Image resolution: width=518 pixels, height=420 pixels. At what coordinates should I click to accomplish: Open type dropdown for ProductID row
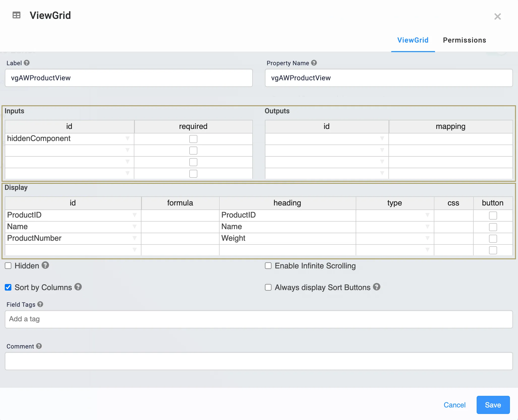pyautogui.click(x=428, y=215)
